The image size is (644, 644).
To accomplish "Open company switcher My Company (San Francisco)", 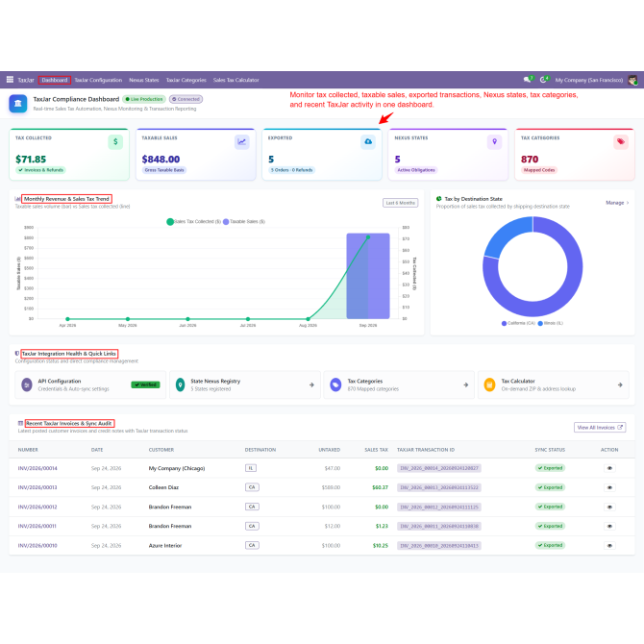I will (589, 80).
